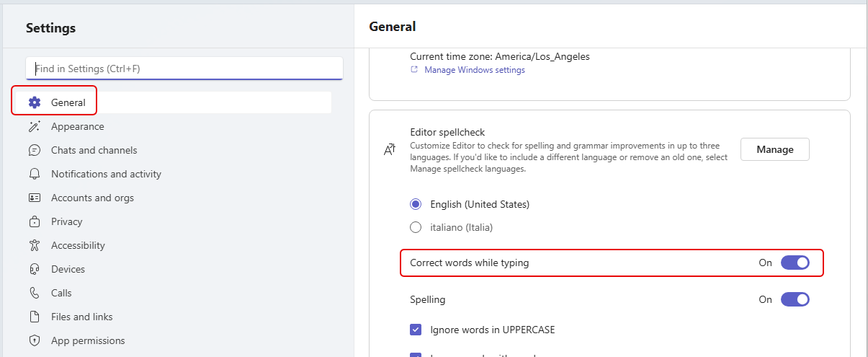Click the Calls phone icon
868x357 pixels.
(x=35, y=293)
